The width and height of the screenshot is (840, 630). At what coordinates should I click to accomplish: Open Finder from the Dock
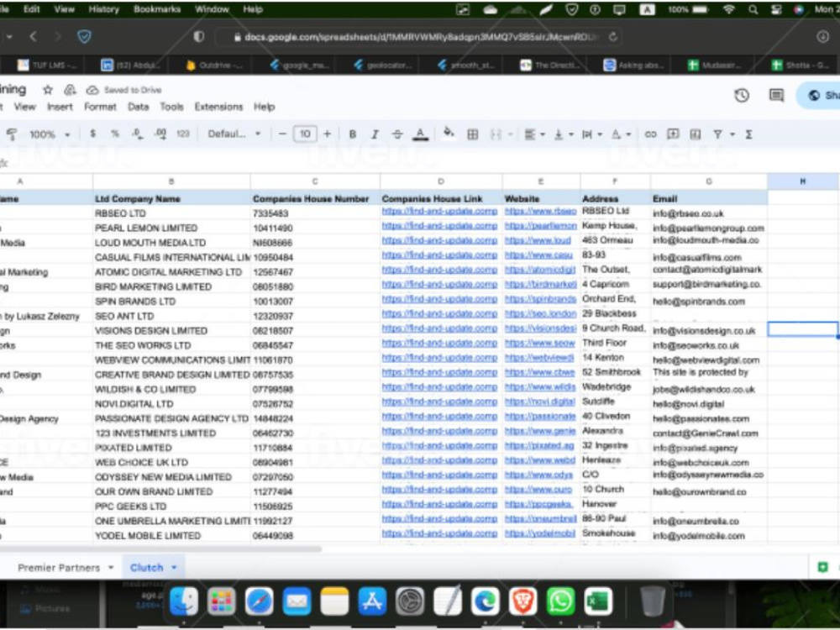tap(183, 601)
